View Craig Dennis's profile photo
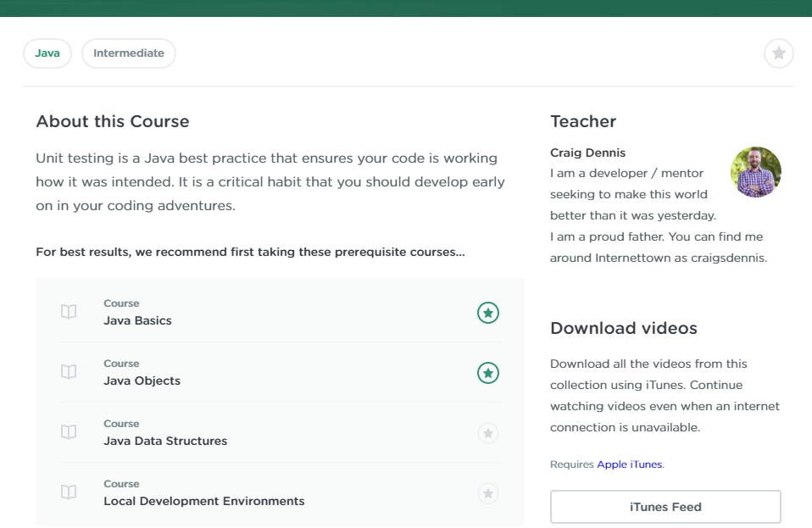Viewport: 812px width, 528px height. 755,172
